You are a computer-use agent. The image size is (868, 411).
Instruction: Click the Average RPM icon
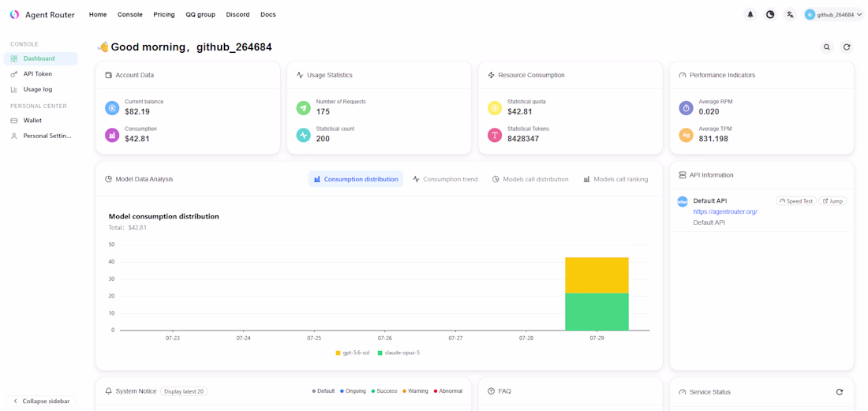(686, 108)
